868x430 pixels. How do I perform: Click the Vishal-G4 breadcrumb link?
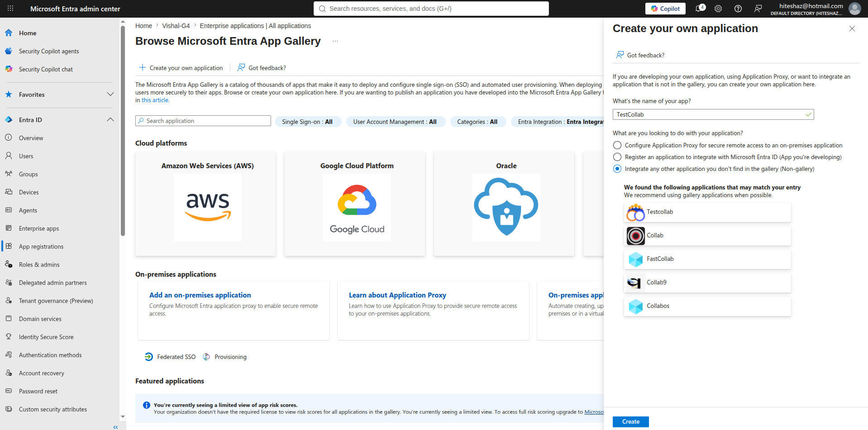(x=176, y=26)
